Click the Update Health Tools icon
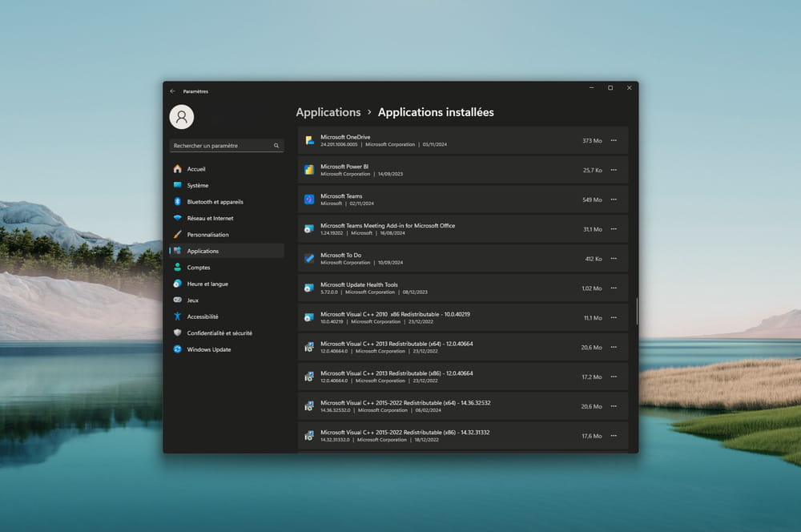Viewport: 801px width, 532px height. point(309,288)
